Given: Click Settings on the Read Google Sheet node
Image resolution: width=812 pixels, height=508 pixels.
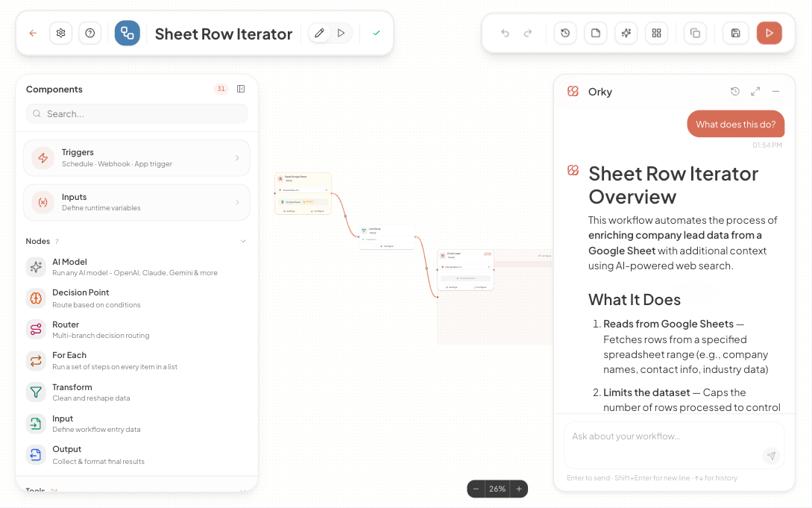Looking at the screenshot, I should click(289, 211).
